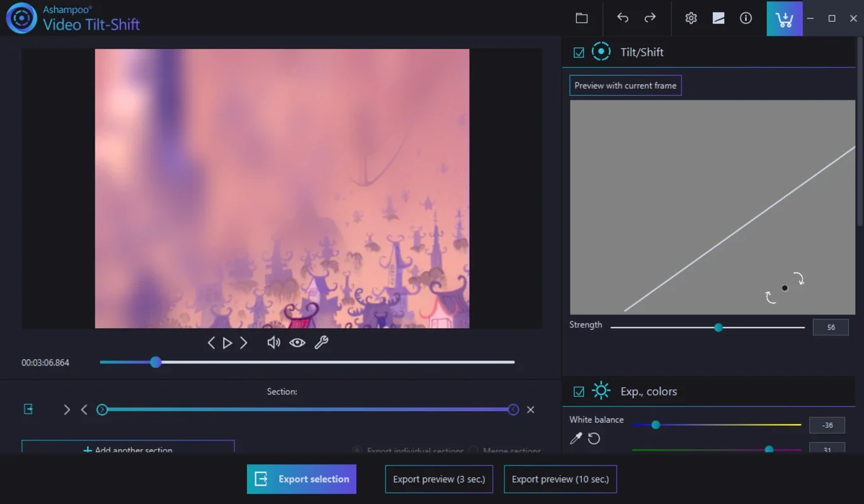
Task: Click the green-magenta tint slider
Action: click(x=717, y=450)
